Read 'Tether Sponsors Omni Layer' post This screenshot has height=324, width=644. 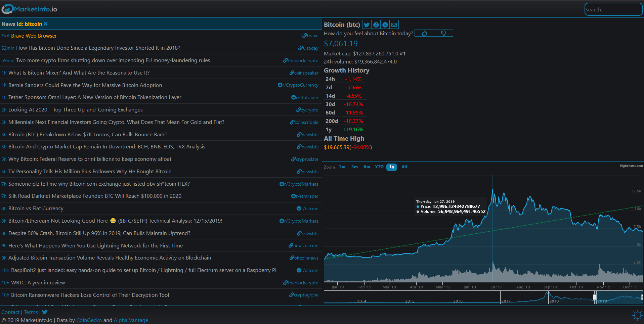95,97
